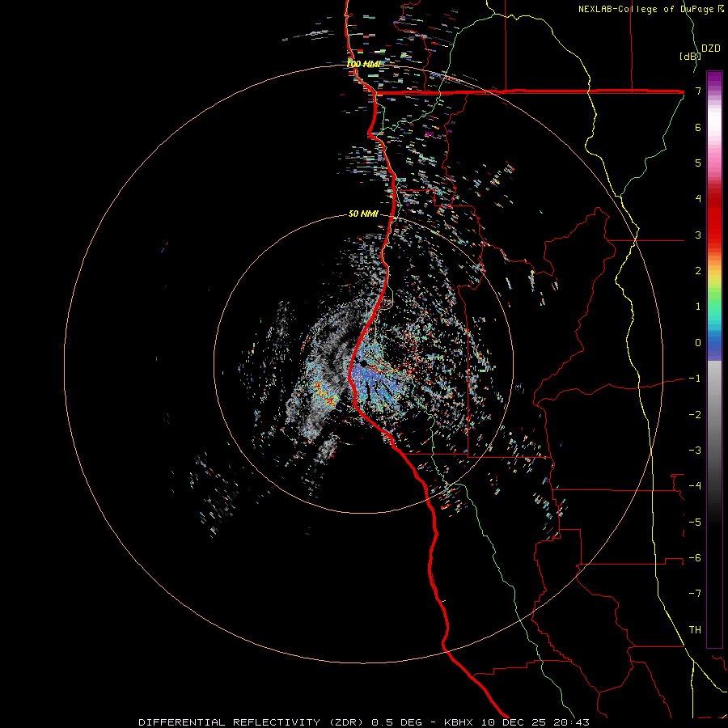The width and height of the screenshot is (728, 728).
Task: Select the -4 tick label on the scale
Action: (695, 486)
